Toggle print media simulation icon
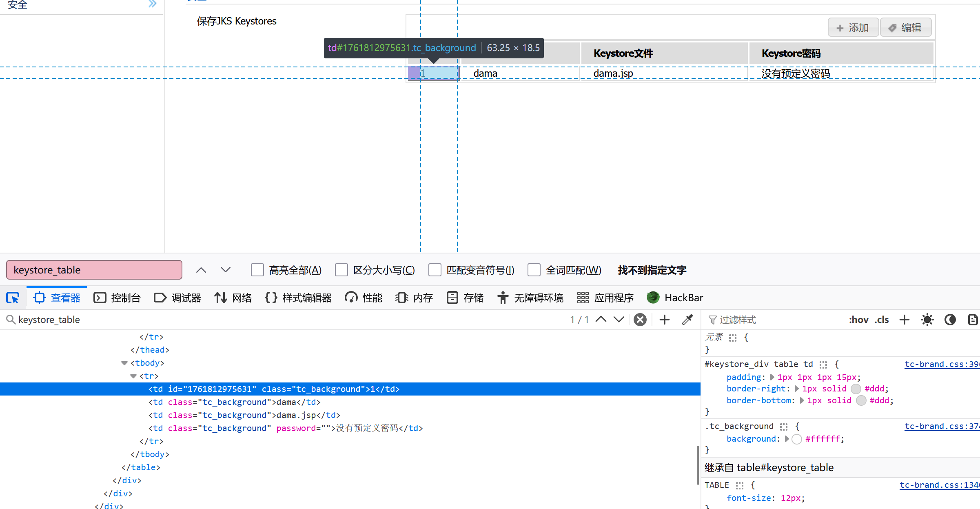Viewport: 980px width, 509px height. point(973,320)
